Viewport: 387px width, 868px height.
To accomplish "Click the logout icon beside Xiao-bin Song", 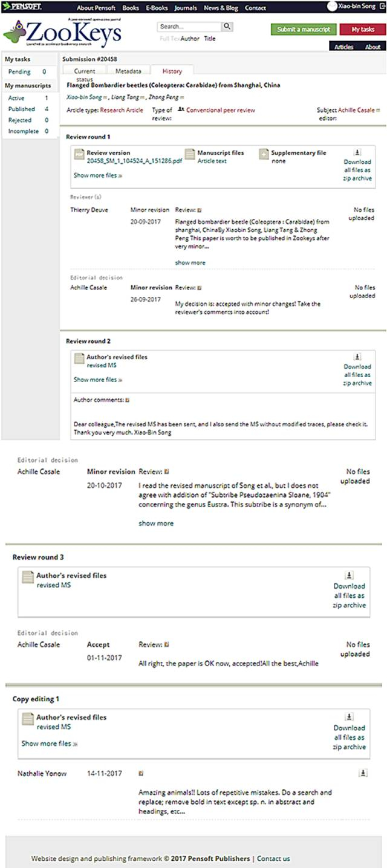I will pyautogui.click(x=382, y=7).
